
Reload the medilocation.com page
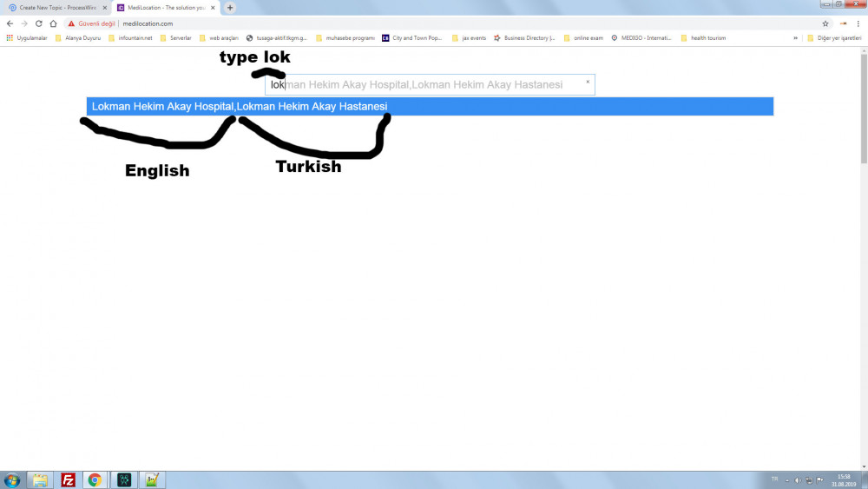(x=39, y=23)
